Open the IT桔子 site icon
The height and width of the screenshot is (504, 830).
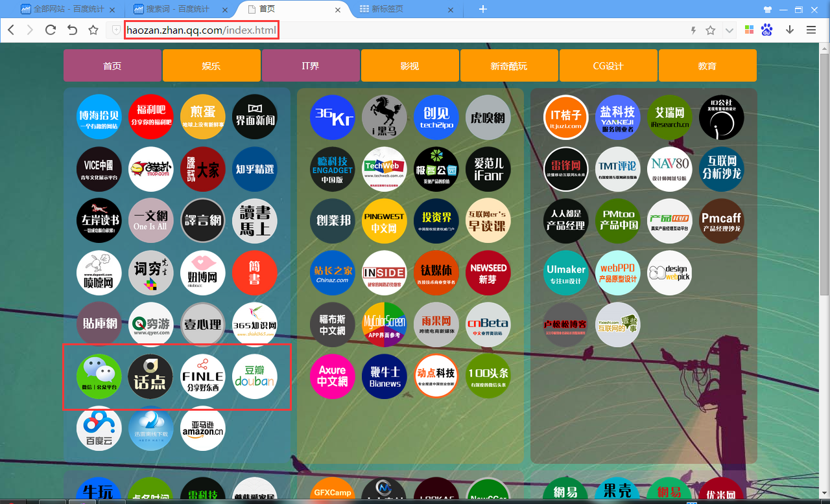pyautogui.click(x=566, y=117)
